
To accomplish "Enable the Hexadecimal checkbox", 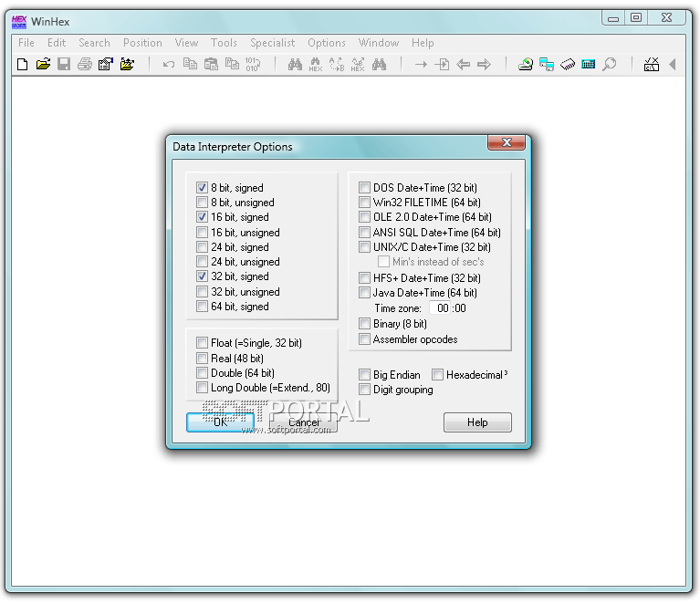I will click(437, 375).
